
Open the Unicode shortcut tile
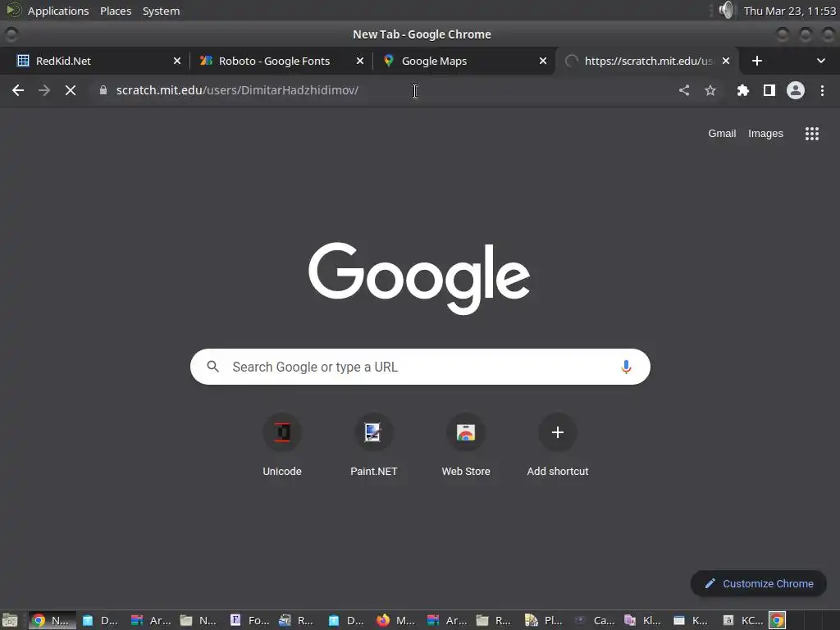pyautogui.click(x=282, y=446)
